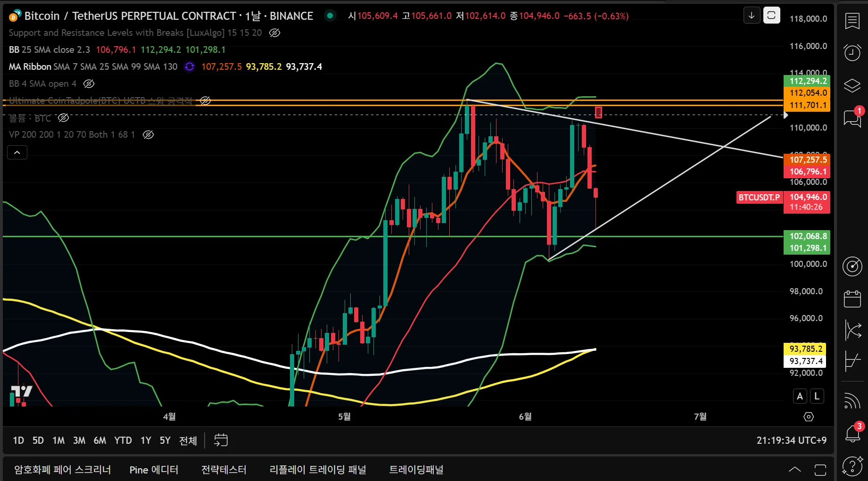Click the TradingView logo on the chart
This screenshot has width=868, height=481.
(x=21, y=391)
